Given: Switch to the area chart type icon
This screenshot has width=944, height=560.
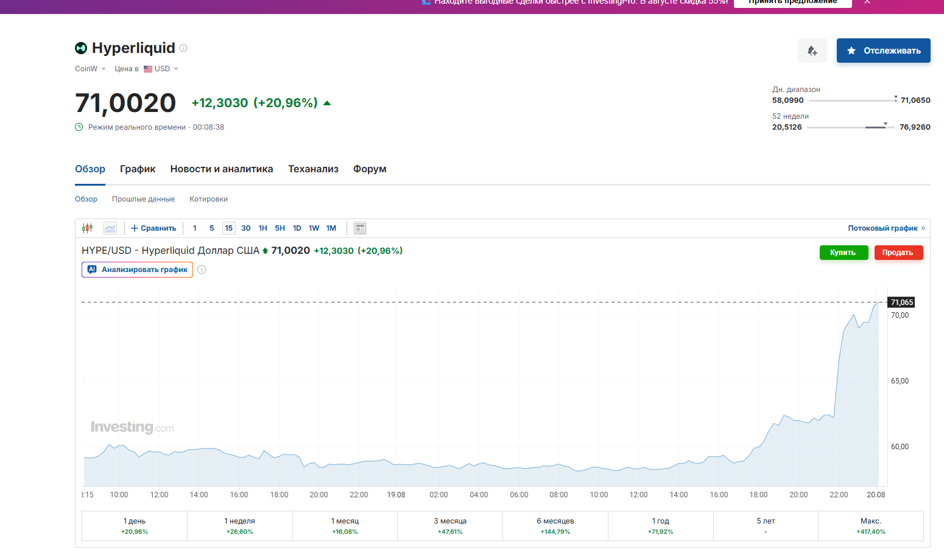Looking at the screenshot, I should 110,228.
